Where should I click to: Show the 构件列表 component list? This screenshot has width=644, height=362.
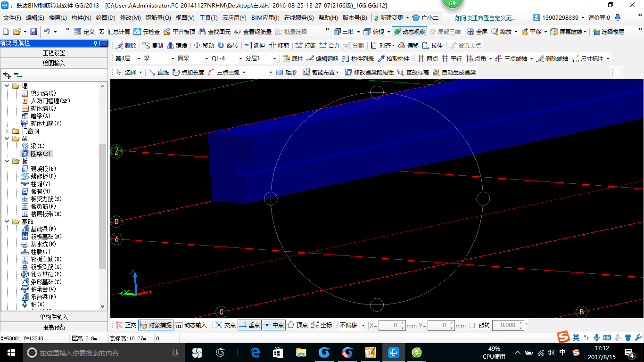[x=358, y=59]
